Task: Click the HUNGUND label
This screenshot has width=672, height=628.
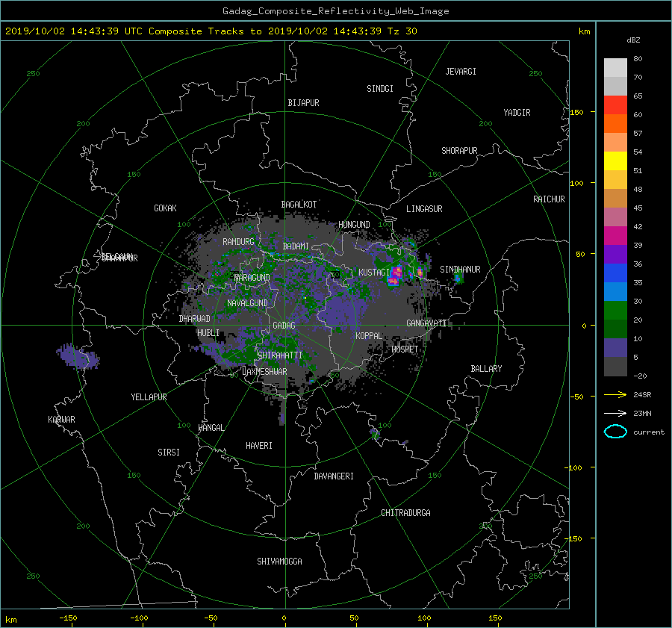Action: 354,224
